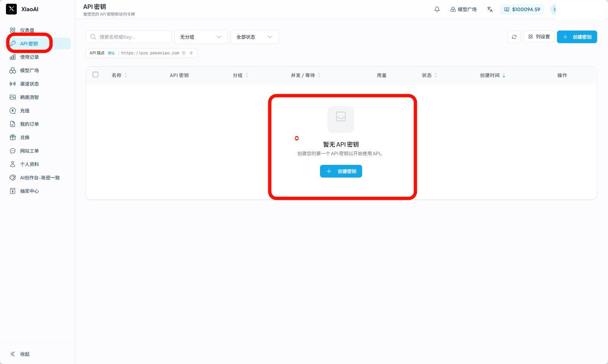Viewport: 608px width, 364px height.
Task: Refresh the API key list
Action: click(514, 37)
